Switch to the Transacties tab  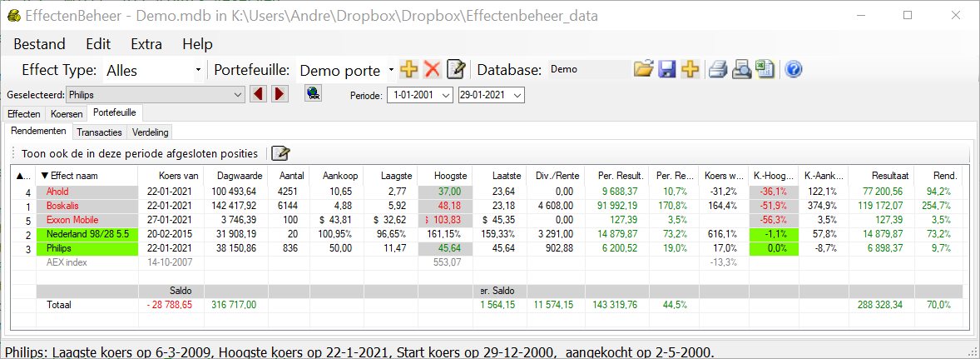pyautogui.click(x=99, y=132)
